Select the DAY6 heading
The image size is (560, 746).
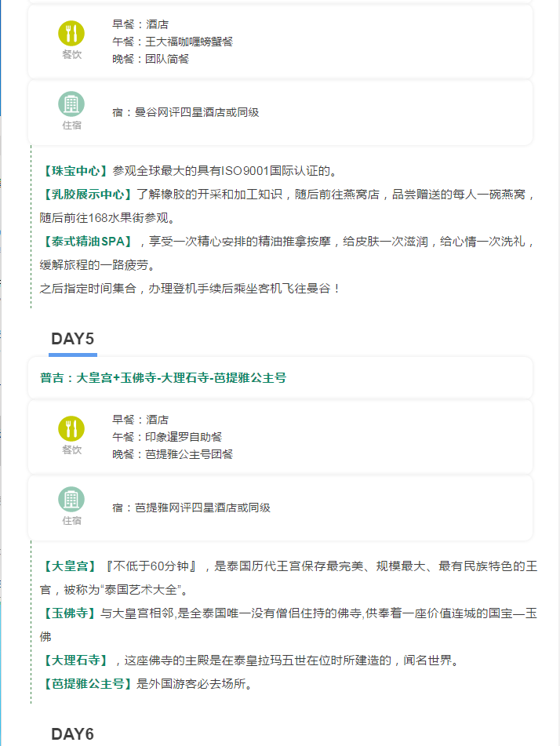pos(72,734)
